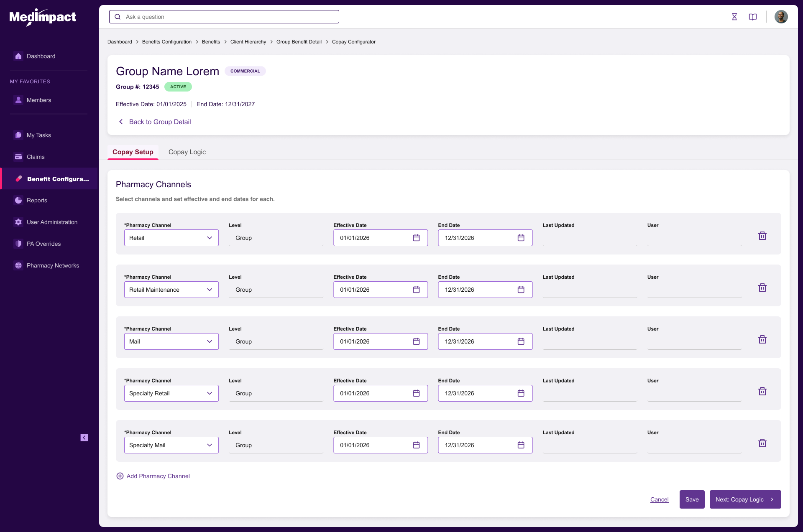Click the hourglass history icon in header
Image resolution: width=803 pixels, height=532 pixels.
[734, 17]
